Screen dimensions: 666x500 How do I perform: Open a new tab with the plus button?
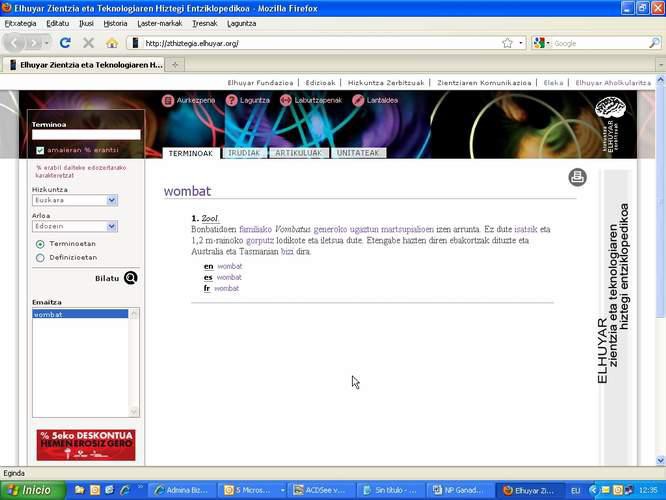pos(175,65)
